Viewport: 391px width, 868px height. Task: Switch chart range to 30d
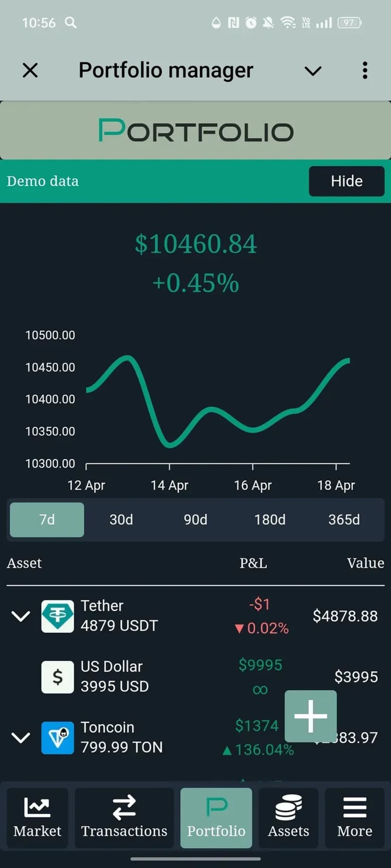pyautogui.click(x=121, y=520)
